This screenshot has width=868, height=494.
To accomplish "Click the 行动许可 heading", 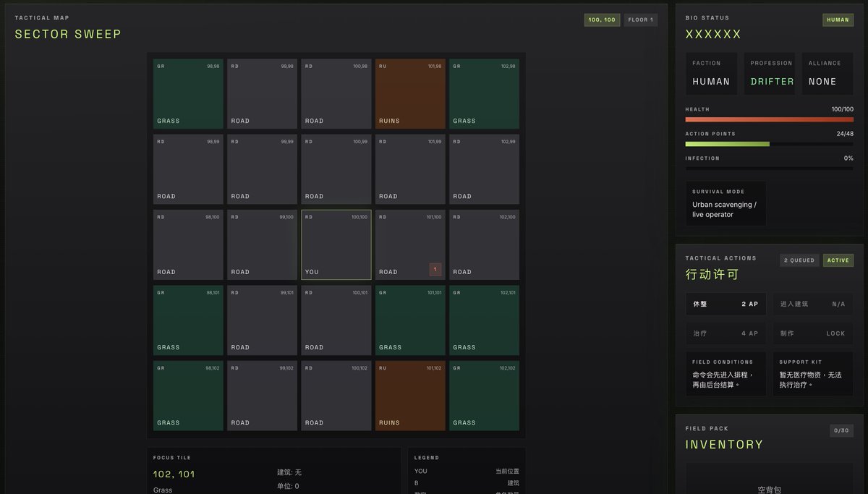I will (x=711, y=275).
